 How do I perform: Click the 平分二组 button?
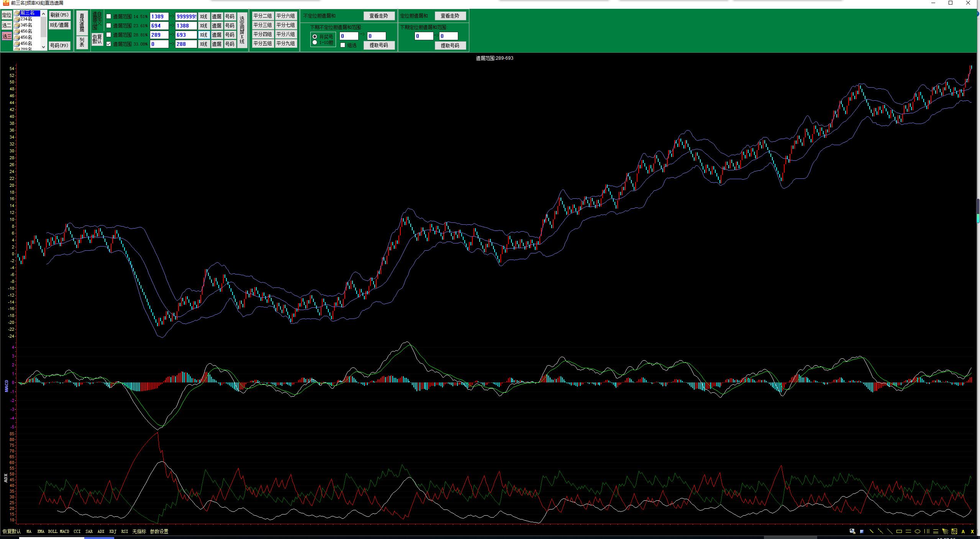(263, 16)
